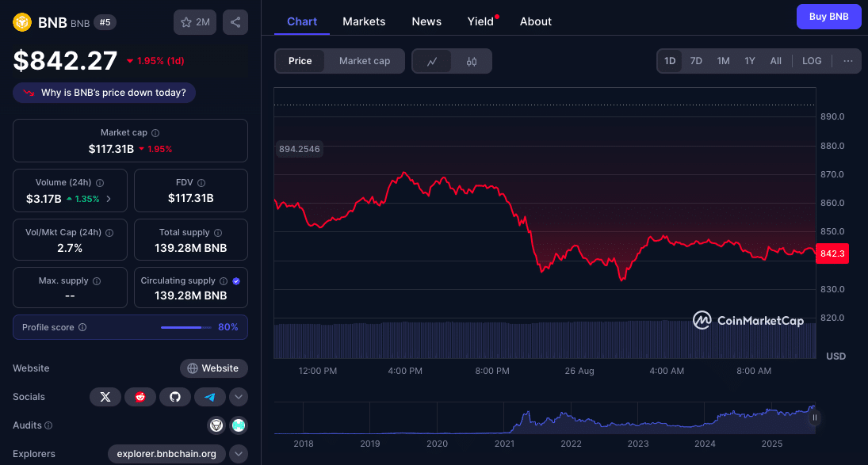
Task: Click $117.31B market cap value
Action: pyautogui.click(x=111, y=149)
